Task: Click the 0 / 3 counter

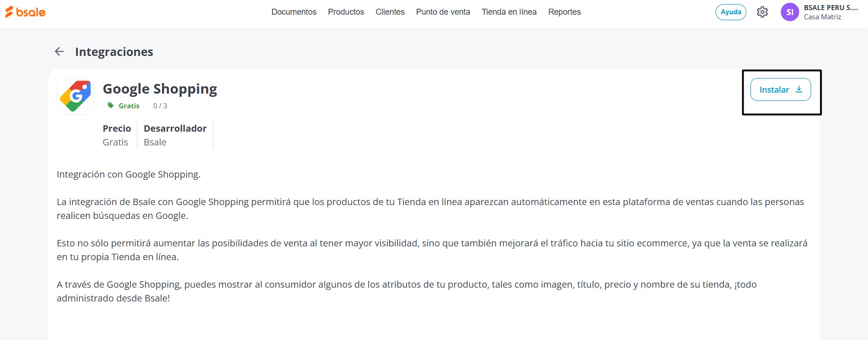Action: pyautogui.click(x=160, y=106)
